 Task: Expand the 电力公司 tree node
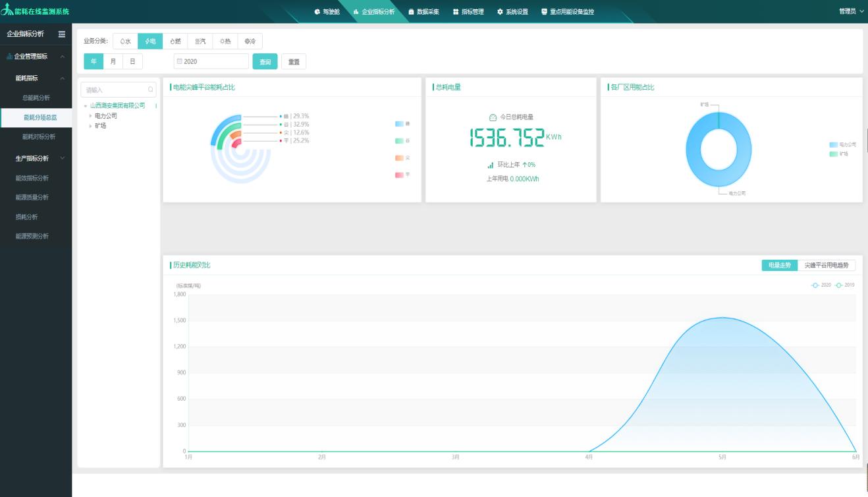(91, 116)
